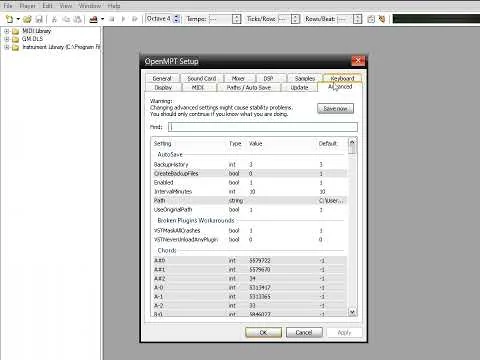Click the MIDI Library folder icon
This screenshot has width=480, height=360.
click(x=15, y=31)
